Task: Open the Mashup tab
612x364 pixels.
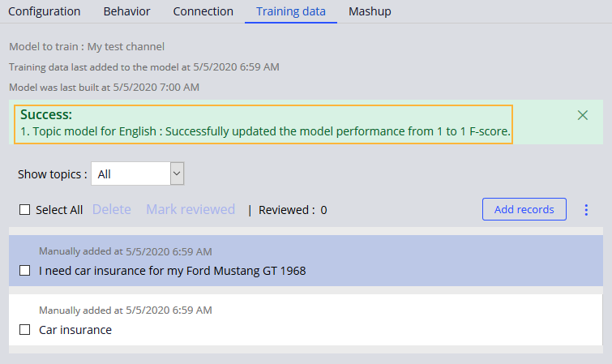Action: [x=370, y=11]
